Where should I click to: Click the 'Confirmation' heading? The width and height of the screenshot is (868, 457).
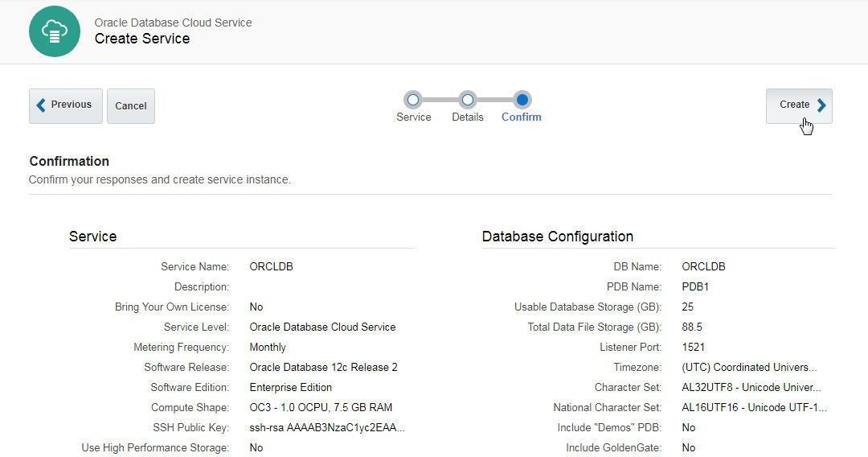(x=69, y=161)
